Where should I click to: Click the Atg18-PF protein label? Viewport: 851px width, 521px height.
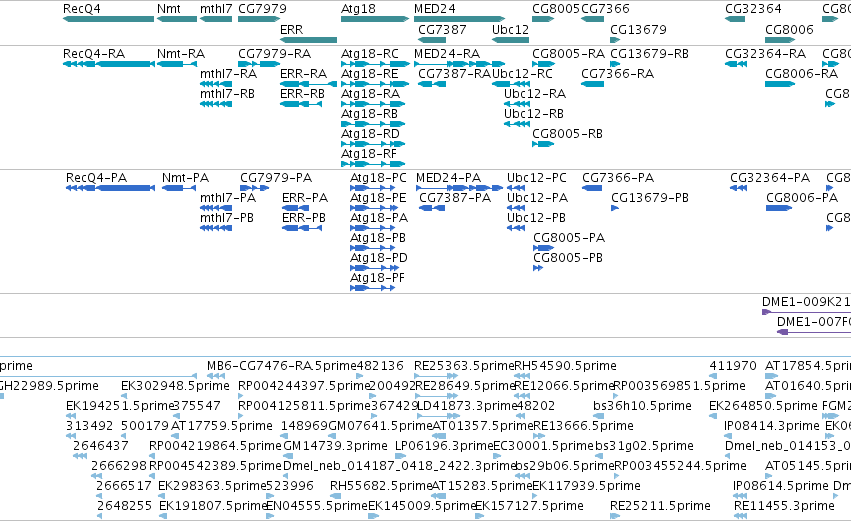[378, 278]
